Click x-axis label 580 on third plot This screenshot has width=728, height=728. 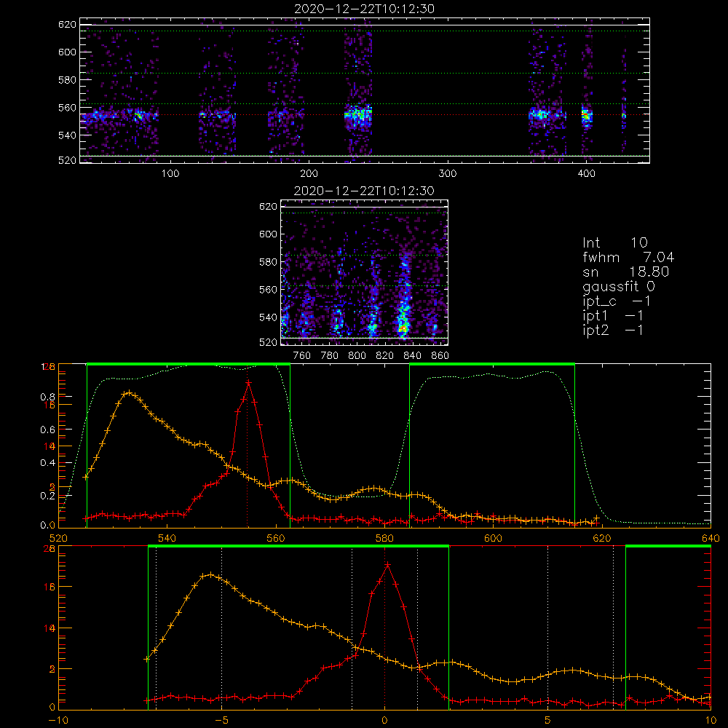point(384,538)
